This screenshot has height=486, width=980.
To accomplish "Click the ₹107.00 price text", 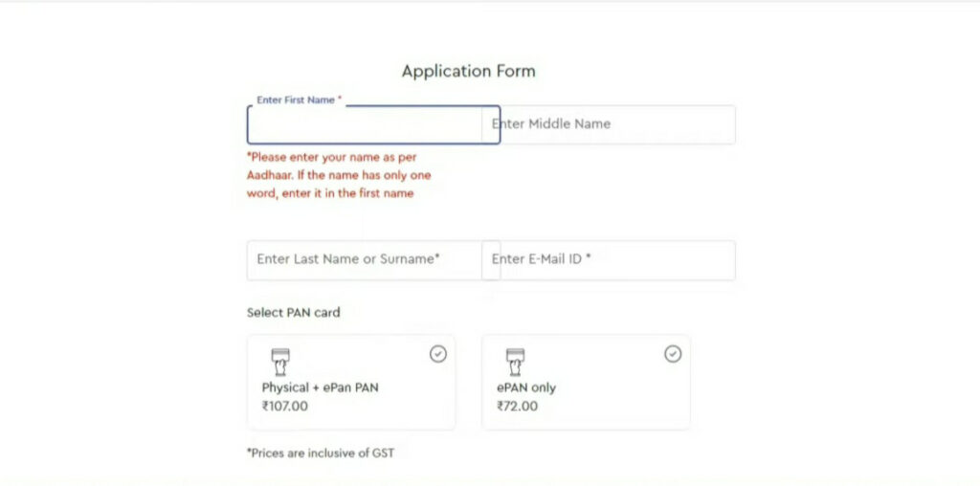I will coord(285,406).
